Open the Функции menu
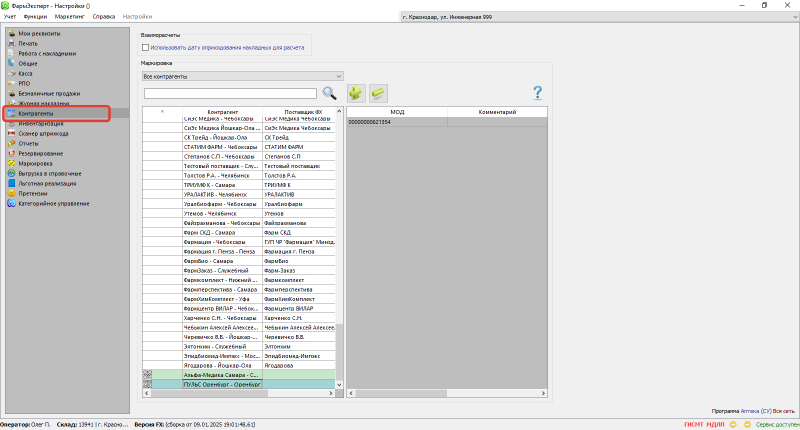 [x=35, y=18]
